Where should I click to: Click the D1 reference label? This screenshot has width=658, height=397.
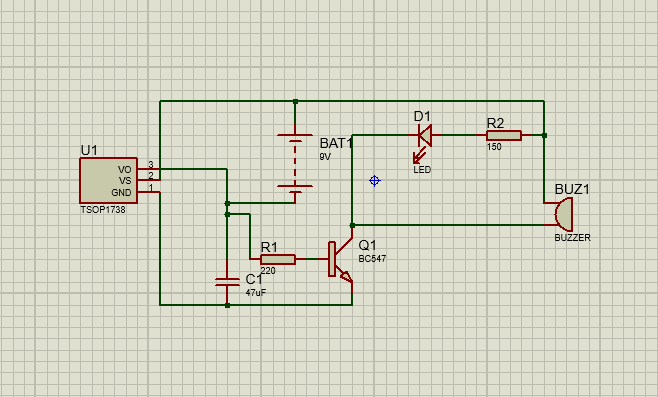coord(422,117)
